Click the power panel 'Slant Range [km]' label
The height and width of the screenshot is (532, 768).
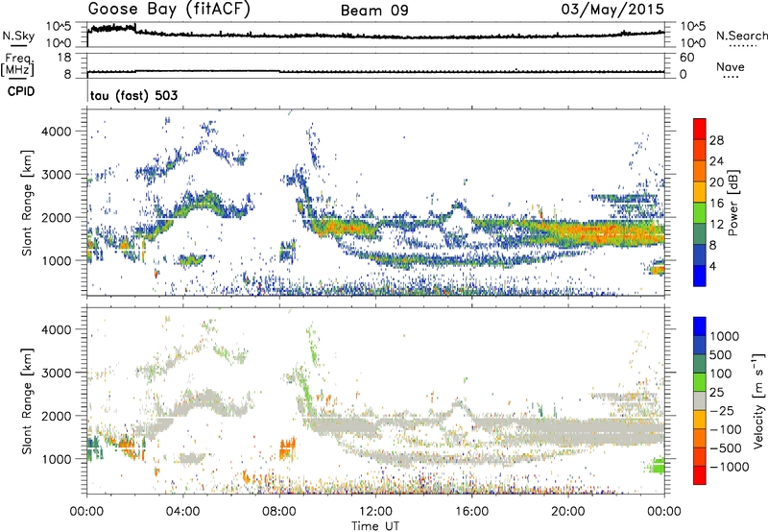click(27, 203)
